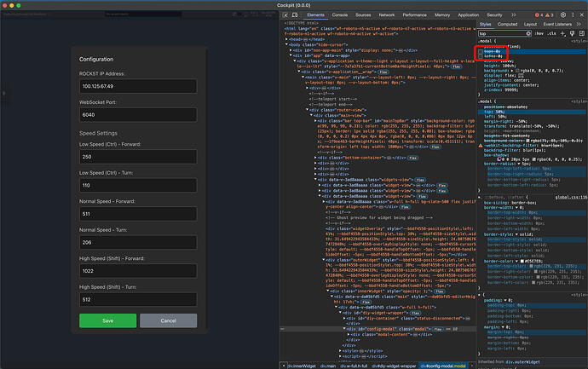This screenshot has width=588, height=369.
Task: Follow the div.outerWidget inherited link
Action: tap(522, 362)
